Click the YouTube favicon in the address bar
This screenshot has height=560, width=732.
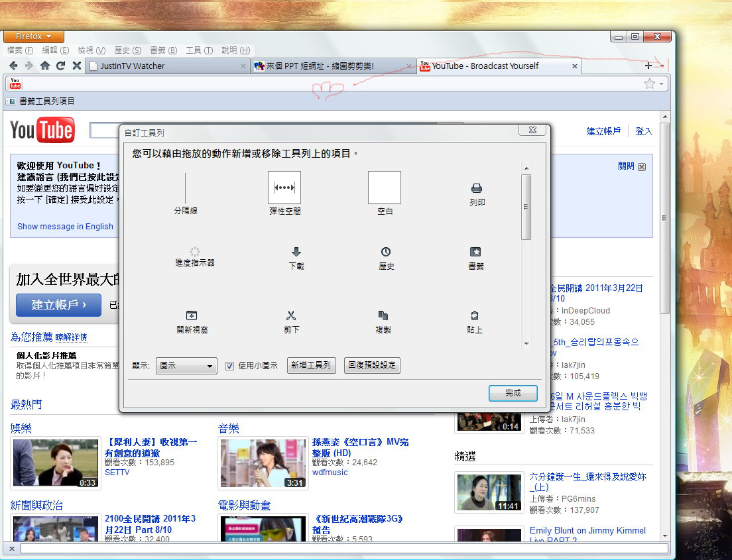tap(15, 84)
